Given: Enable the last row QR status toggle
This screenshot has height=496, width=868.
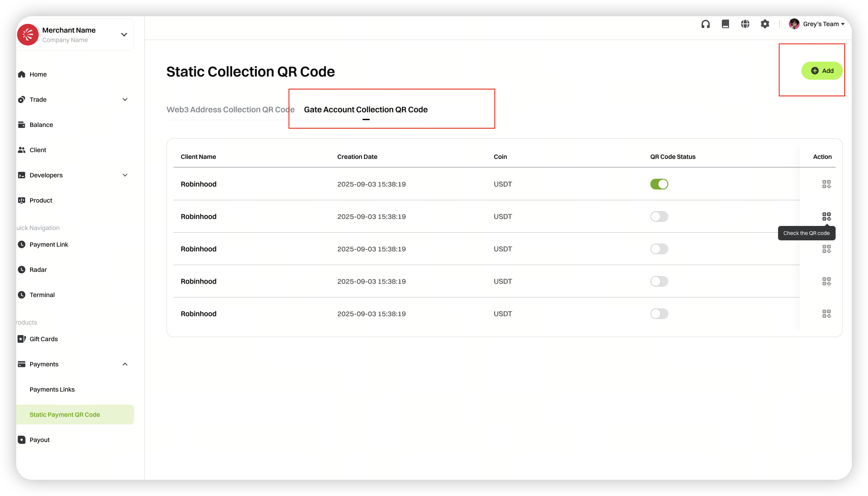Looking at the screenshot, I should 659,314.
